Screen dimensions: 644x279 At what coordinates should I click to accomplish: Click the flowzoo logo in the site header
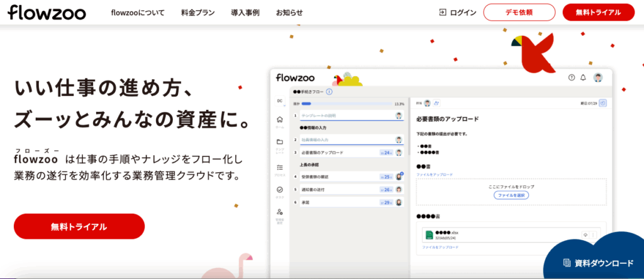point(47,13)
